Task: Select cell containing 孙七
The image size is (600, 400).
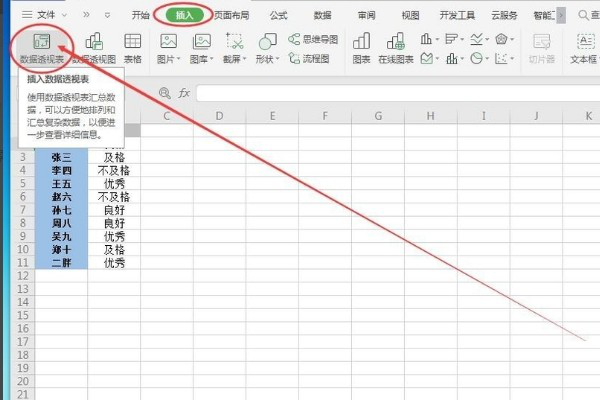Action: coord(61,210)
